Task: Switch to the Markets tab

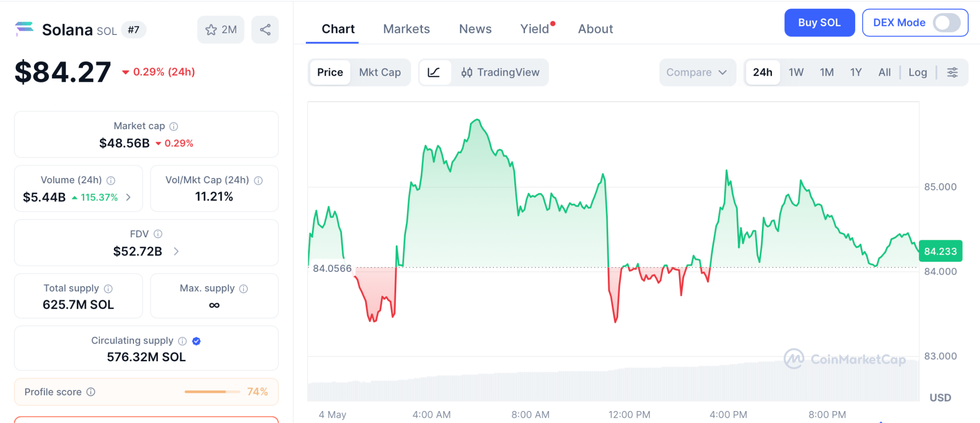Action: coord(406,29)
